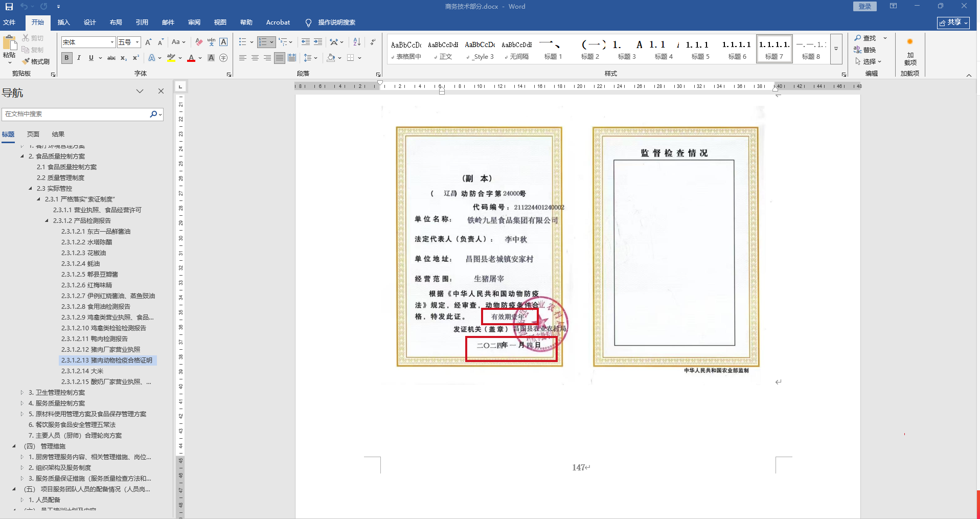Image resolution: width=980 pixels, height=519 pixels.
Task: Toggle Superscript formatting
Action: pyautogui.click(x=136, y=58)
